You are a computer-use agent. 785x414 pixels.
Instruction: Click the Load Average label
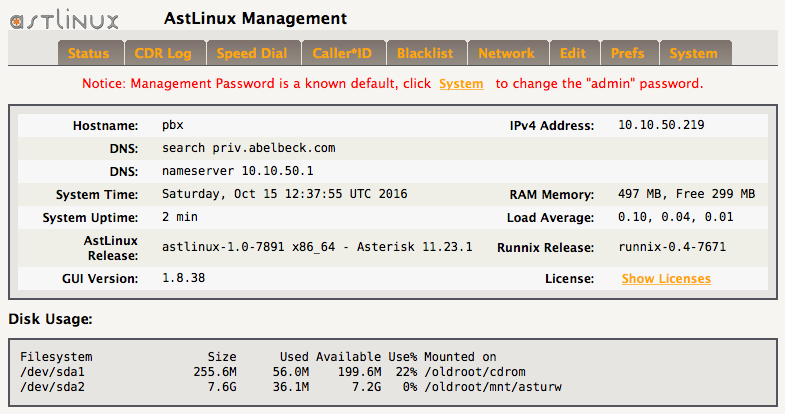click(550, 218)
